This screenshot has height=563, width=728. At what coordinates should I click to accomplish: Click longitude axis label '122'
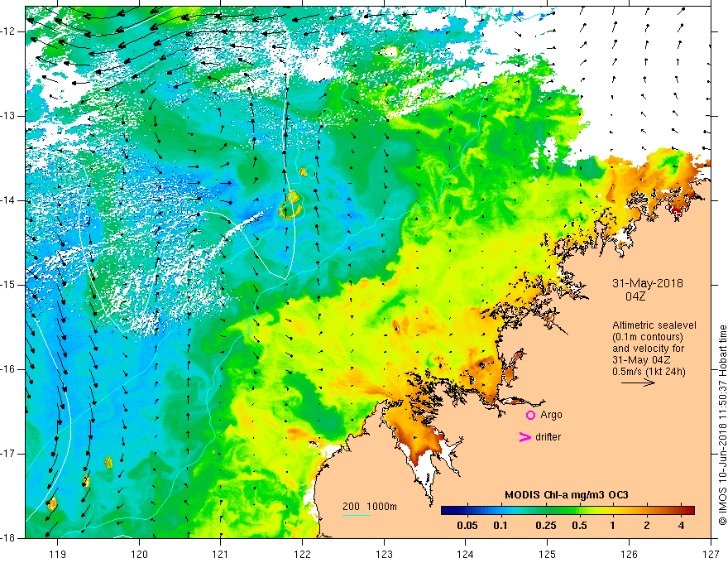[x=302, y=554]
